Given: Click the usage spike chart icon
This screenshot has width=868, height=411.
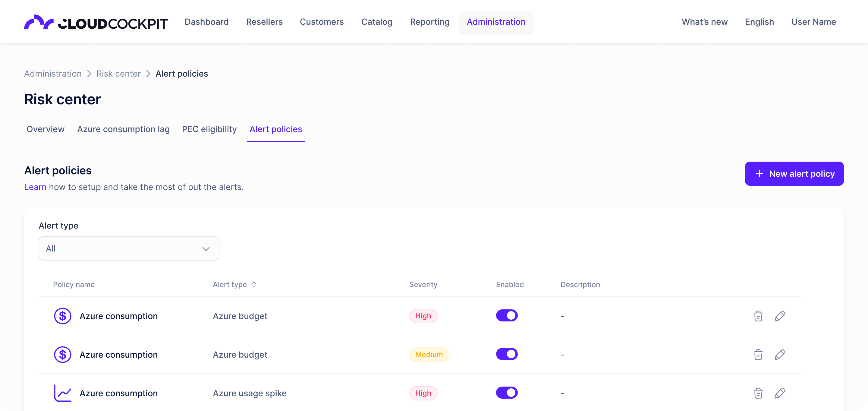Looking at the screenshot, I should pos(63,393).
